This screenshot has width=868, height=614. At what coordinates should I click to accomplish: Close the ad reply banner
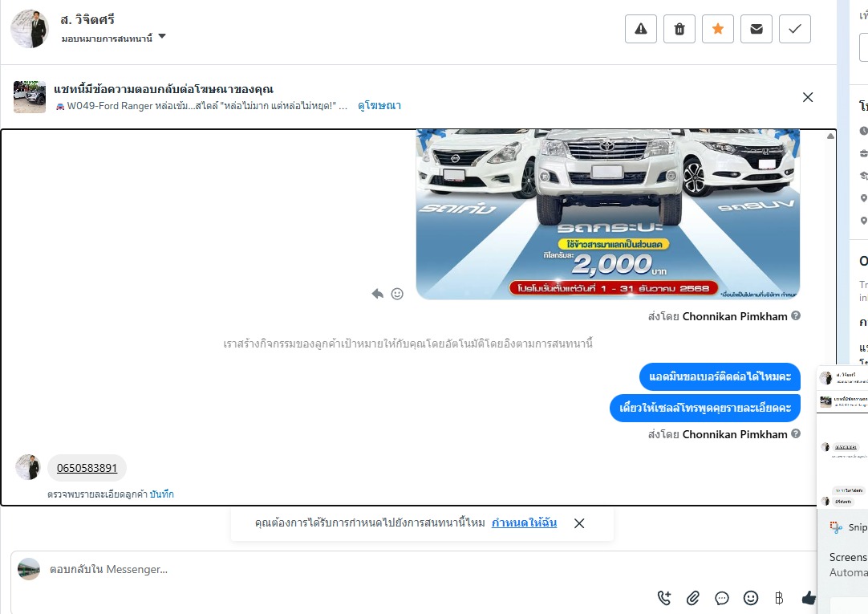pyautogui.click(x=808, y=97)
